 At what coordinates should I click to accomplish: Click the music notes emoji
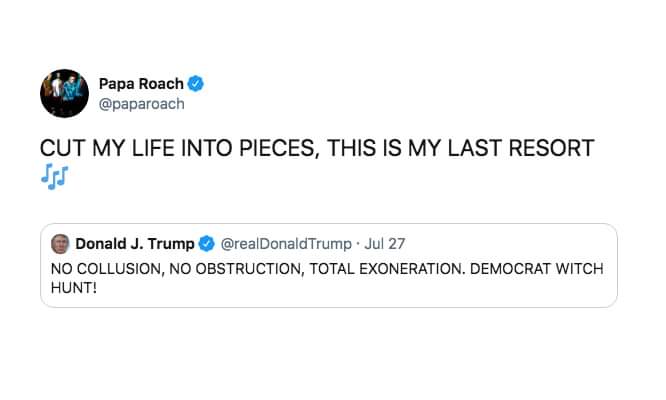[x=54, y=177]
